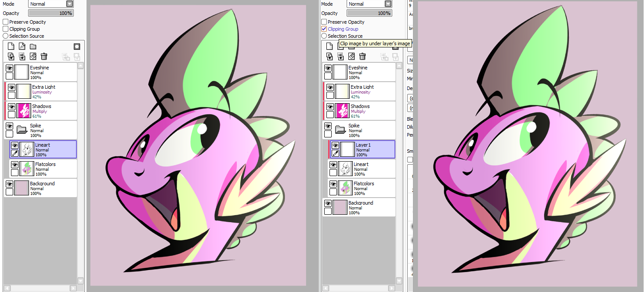The image size is (644, 292).
Task: Click left layer list scroll down arrow
Action: click(x=80, y=281)
